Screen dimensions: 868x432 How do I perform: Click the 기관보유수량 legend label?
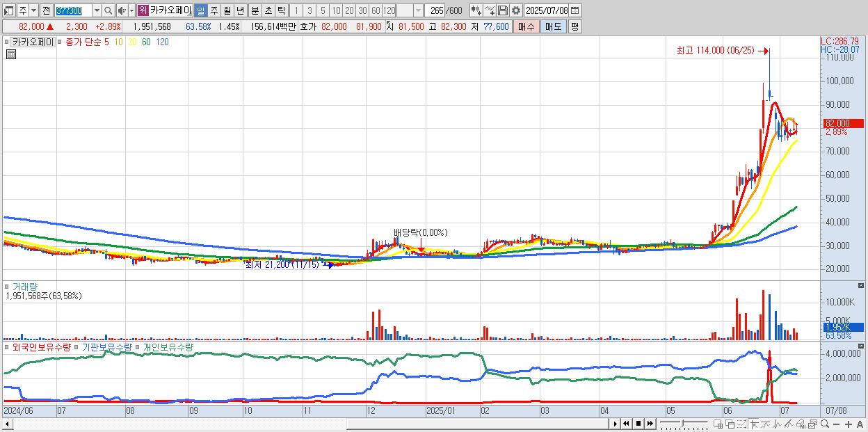click(x=106, y=346)
